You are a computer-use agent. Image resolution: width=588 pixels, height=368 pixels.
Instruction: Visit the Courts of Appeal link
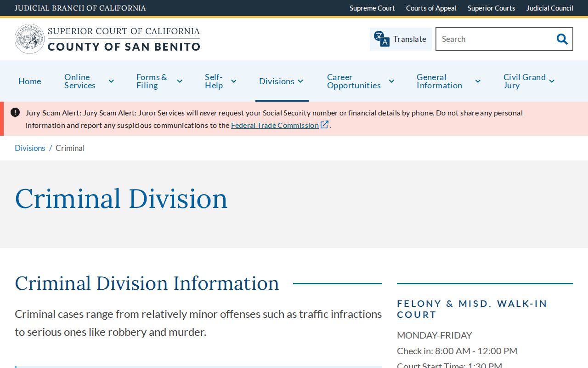pos(431,8)
